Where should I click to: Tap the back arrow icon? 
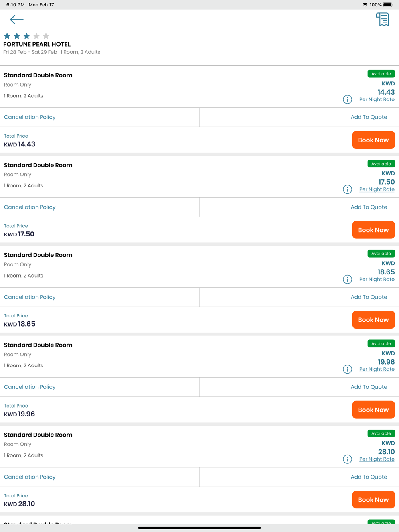coord(16,20)
